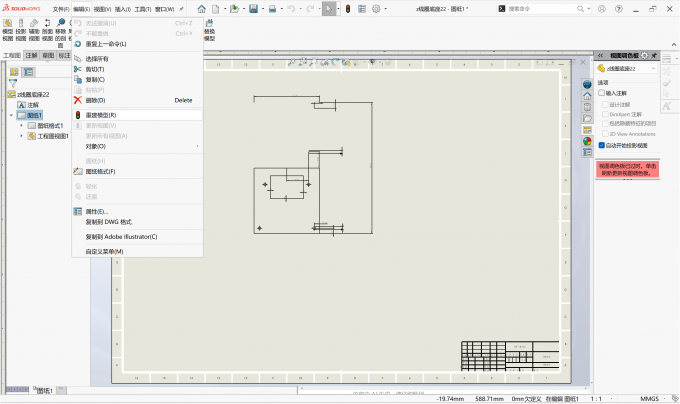Open the 视图(V) View menu
Screen dimensions: 680x404
102,9
